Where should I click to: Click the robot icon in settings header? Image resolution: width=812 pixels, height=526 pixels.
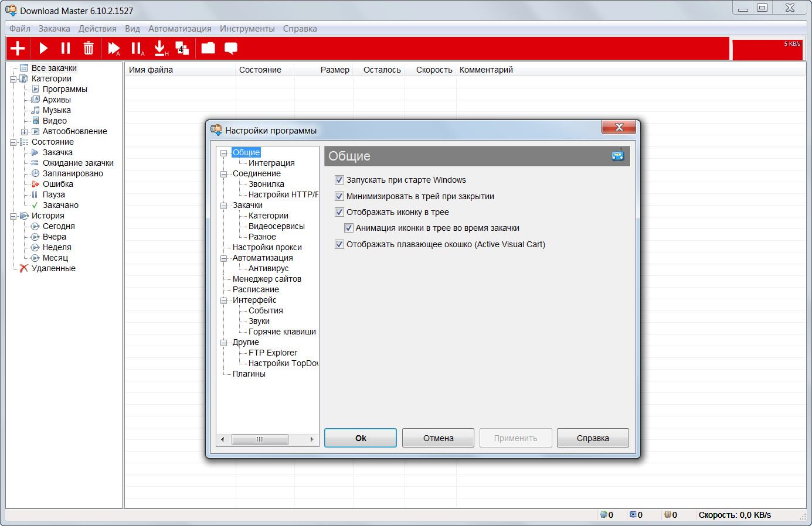618,155
